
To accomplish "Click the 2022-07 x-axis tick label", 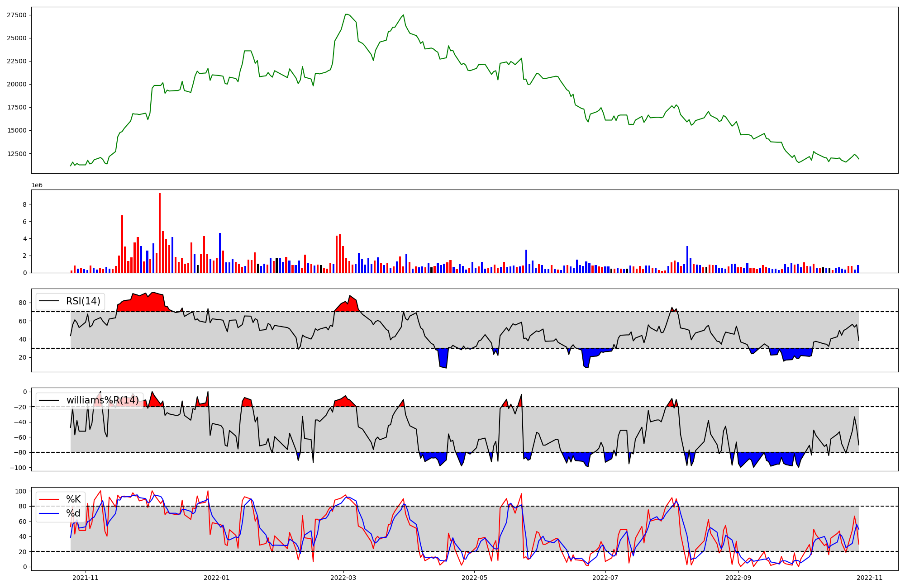I will click(605, 578).
